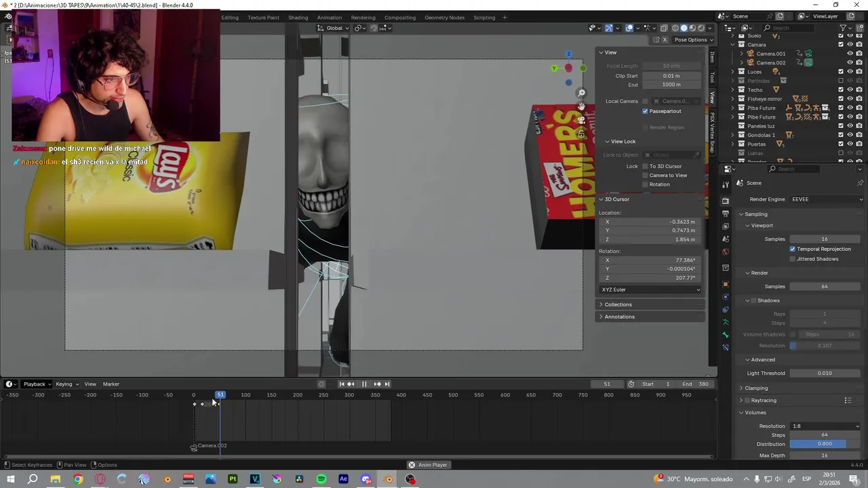Jump to the last frame of playback

click(387, 384)
